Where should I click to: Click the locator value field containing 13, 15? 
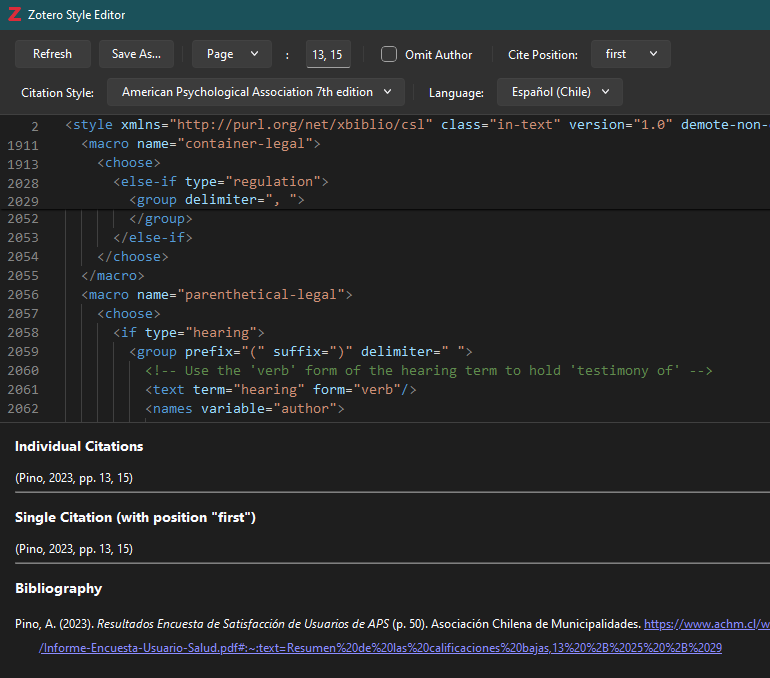(x=328, y=54)
